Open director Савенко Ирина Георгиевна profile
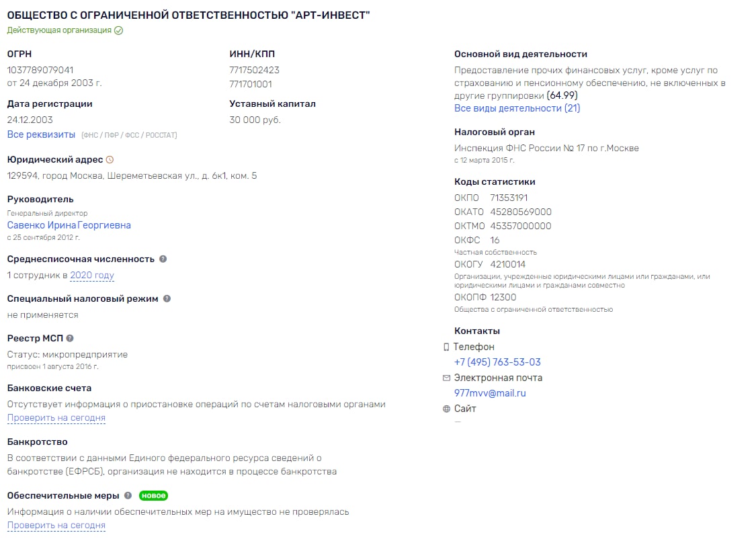This screenshot has height=541, width=756. [x=69, y=225]
